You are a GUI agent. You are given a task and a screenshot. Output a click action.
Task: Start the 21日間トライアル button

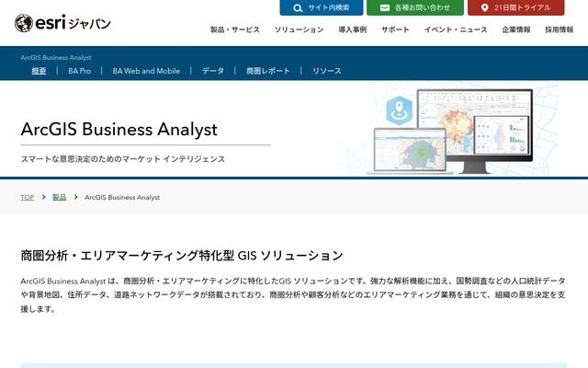[x=516, y=7]
